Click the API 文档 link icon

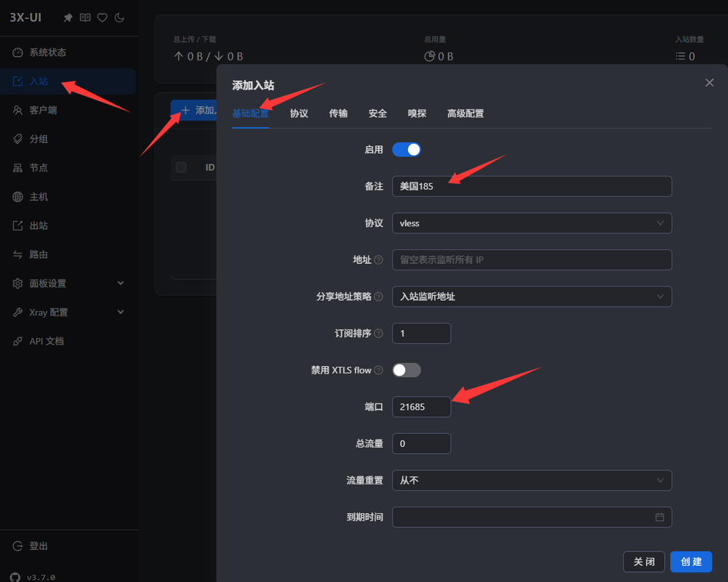(18, 342)
